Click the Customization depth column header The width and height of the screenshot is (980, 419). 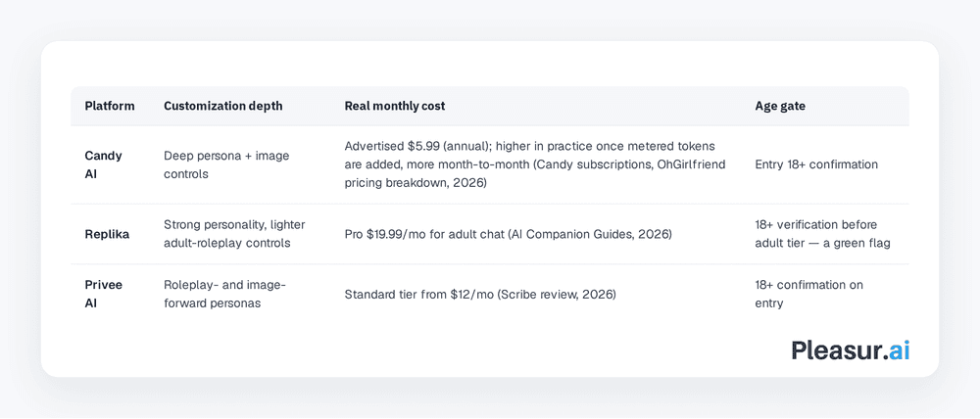(x=223, y=106)
